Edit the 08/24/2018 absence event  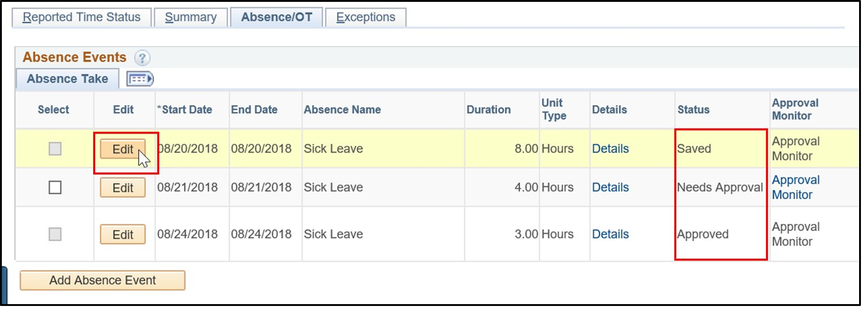point(123,235)
